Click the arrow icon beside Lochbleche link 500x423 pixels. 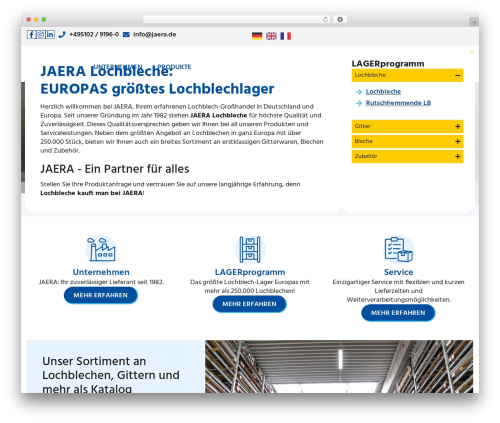coord(359,92)
